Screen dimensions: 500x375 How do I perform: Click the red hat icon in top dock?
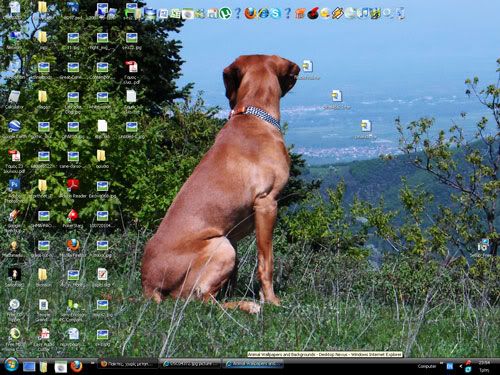point(313,13)
